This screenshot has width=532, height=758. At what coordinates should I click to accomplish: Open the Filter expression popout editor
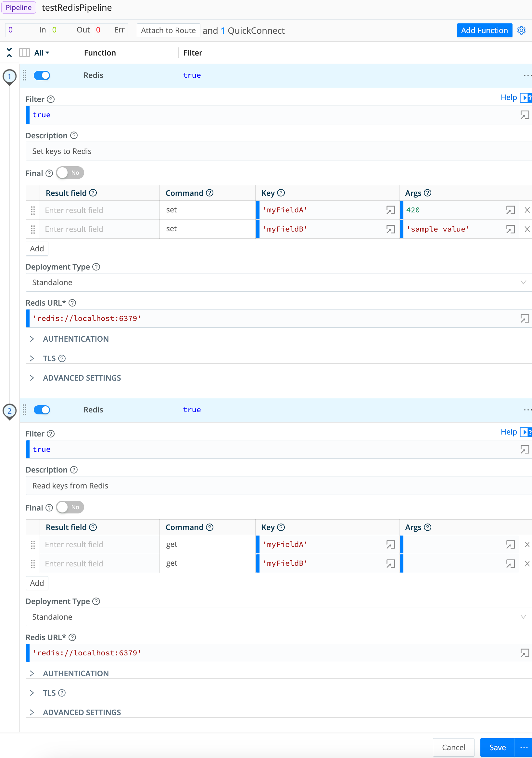tap(524, 115)
